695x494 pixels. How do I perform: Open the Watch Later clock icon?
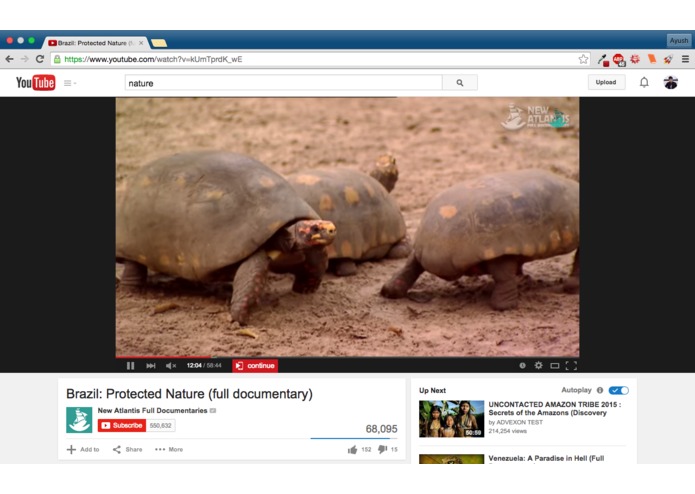click(522, 366)
